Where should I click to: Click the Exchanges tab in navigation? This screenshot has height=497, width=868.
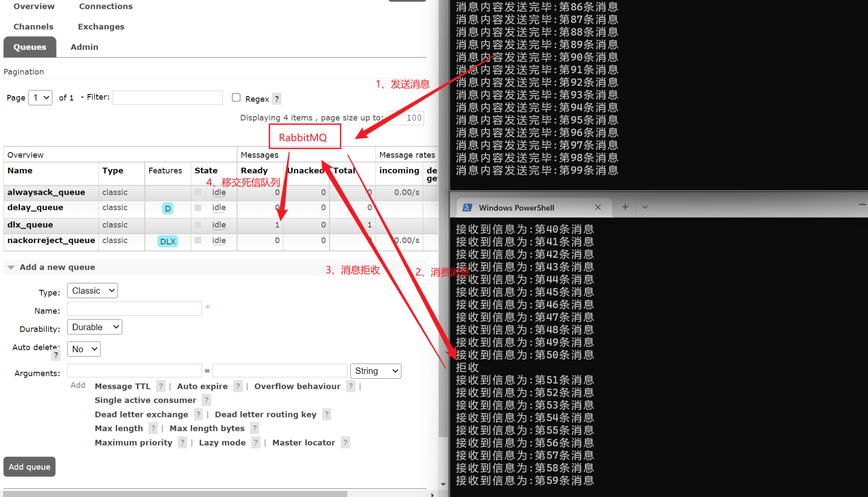pyautogui.click(x=101, y=27)
